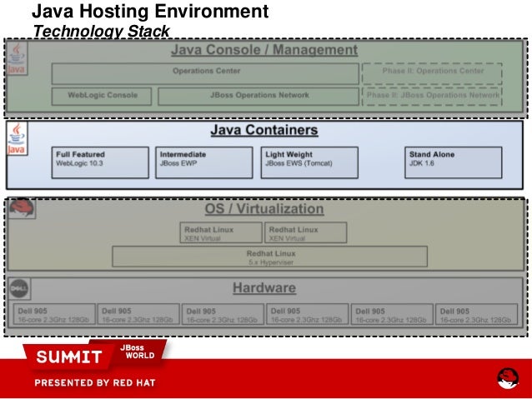532x399 pixels.
Task: Click the Red Hat logo in OS/Virtualization section
Action: click(22, 208)
